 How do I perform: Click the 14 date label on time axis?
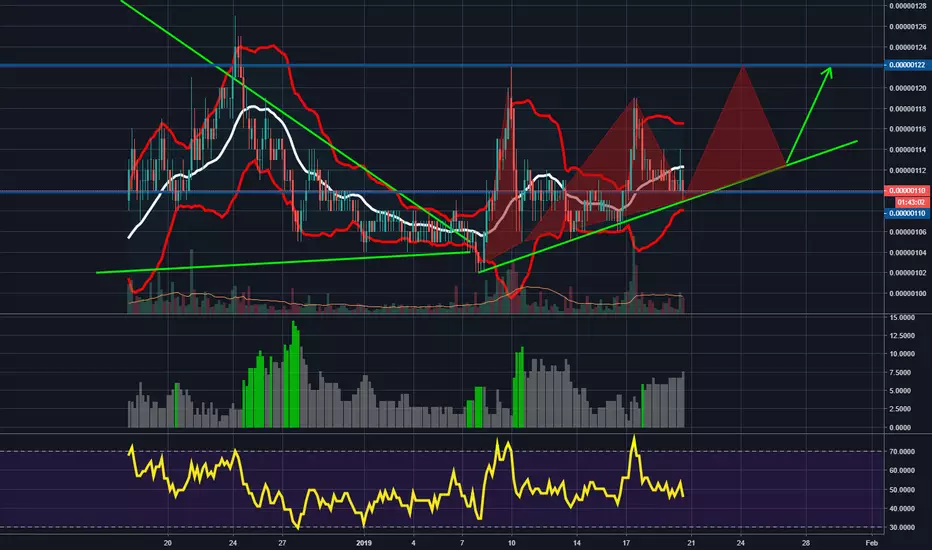click(577, 543)
